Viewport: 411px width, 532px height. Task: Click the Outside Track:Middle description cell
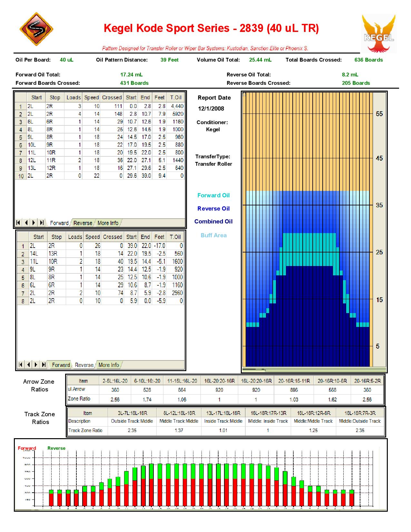(132, 421)
